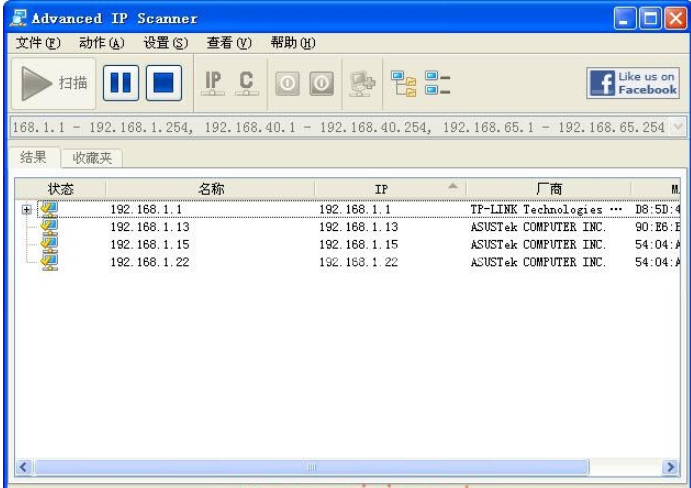Click the expand all tree icon
This screenshot has width=691, height=488.
(x=403, y=83)
